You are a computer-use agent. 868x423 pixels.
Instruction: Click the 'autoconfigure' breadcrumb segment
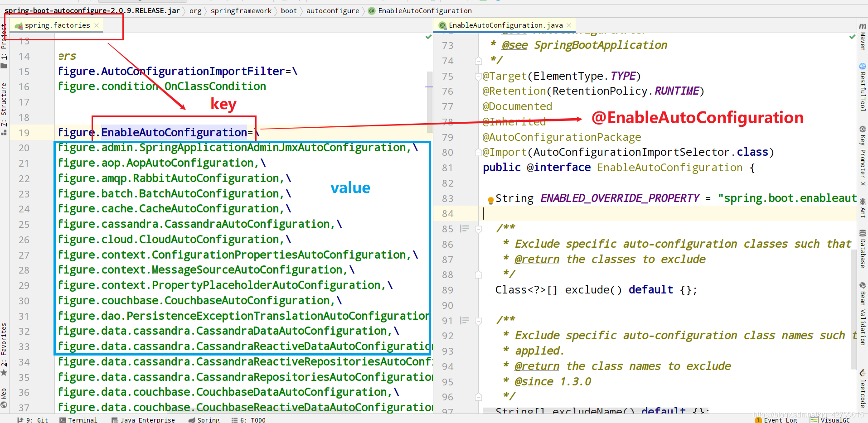[x=333, y=10]
